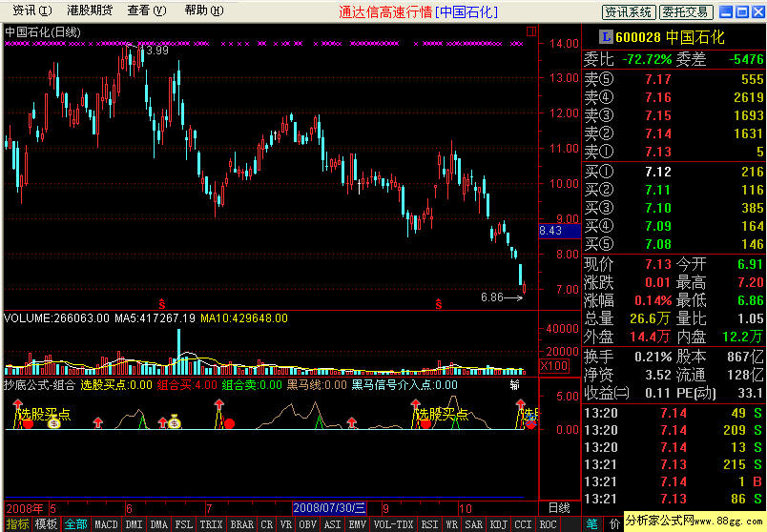767x532 pixels.
Task: Open the 查看 menu
Action: coord(147,10)
